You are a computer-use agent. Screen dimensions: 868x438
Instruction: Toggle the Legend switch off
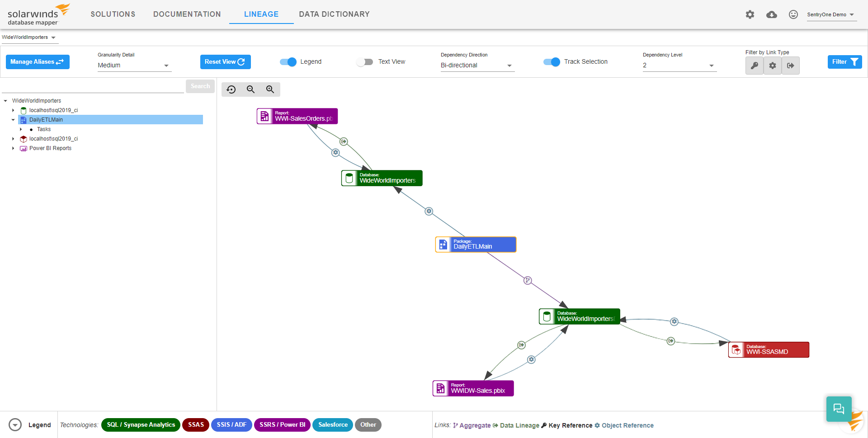[288, 62]
